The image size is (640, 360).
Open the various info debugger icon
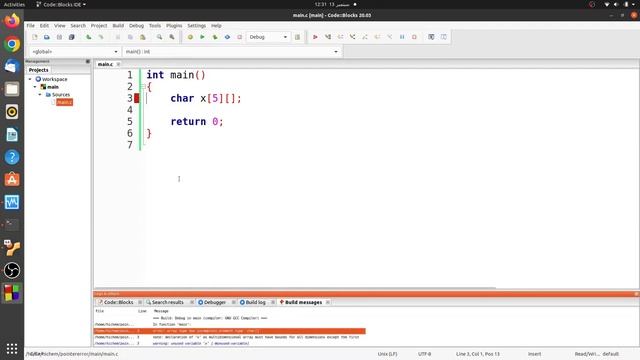pos(444,37)
